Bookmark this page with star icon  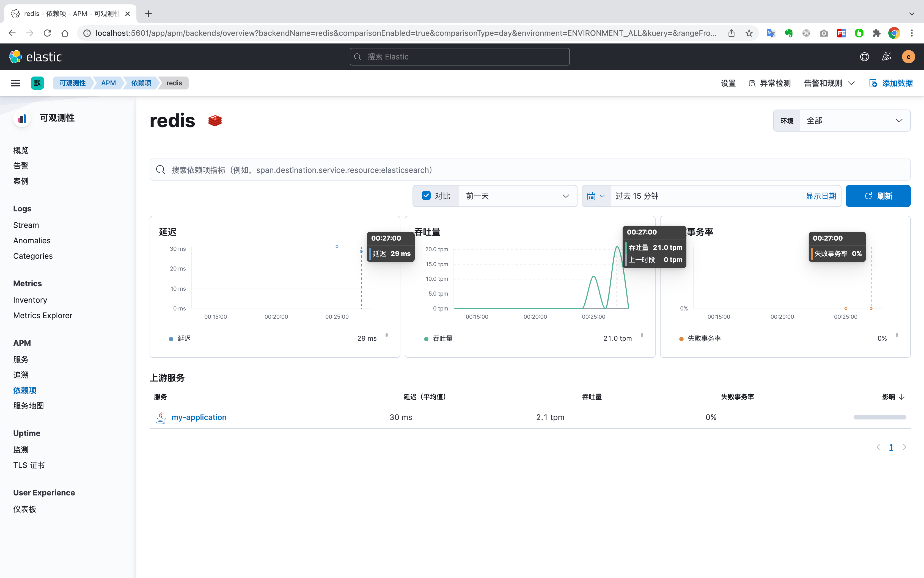(749, 33)
